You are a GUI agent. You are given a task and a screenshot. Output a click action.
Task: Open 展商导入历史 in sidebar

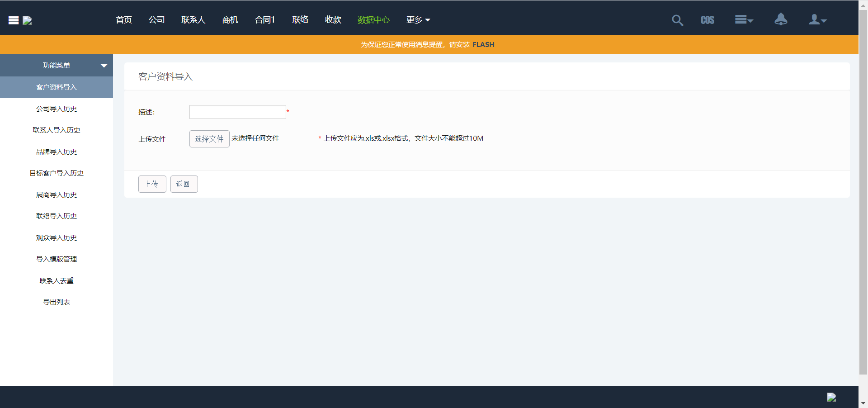coord(57,195)
